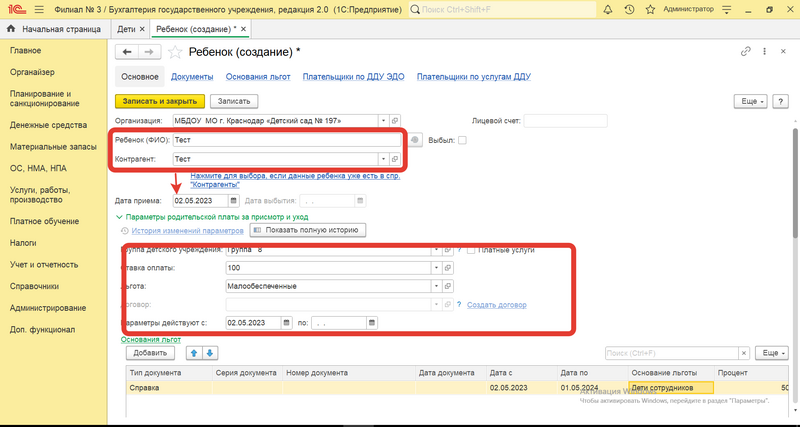This screenshot has height=427, width=800.
Task: Open the top Еще dropdown menu
Action: pyautogui.click(x=750, y=101)
